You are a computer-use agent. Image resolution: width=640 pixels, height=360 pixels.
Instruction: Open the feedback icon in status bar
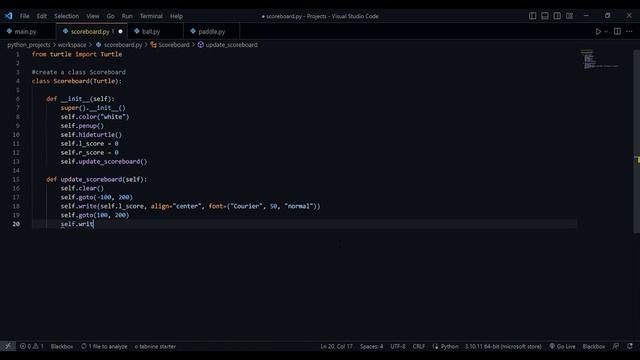click(616, 346)
